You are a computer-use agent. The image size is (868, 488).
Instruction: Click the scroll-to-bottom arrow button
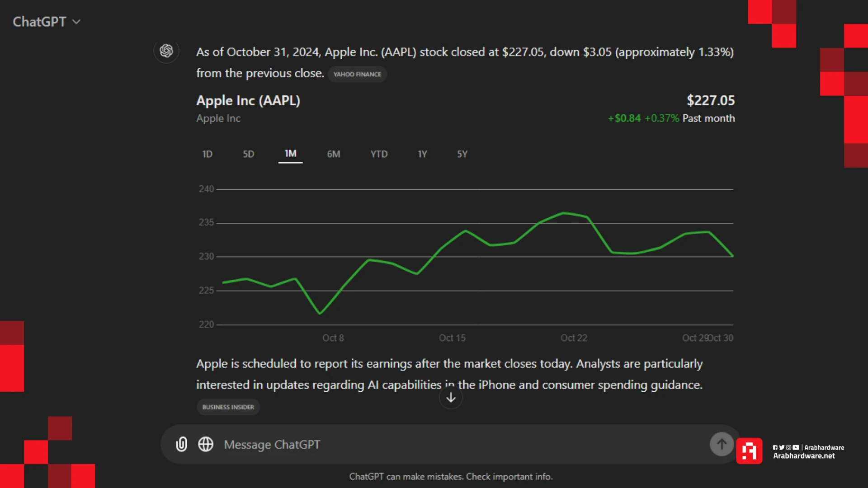pyautogui.click(x=451, y=398)
